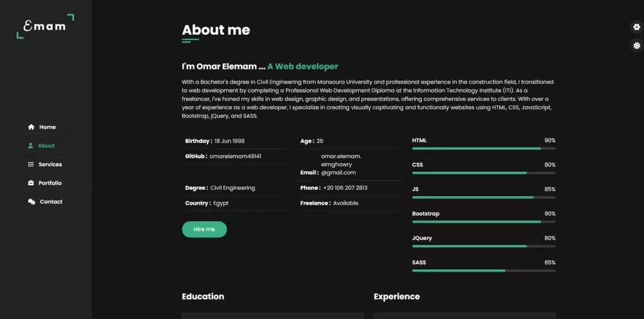Image resolution: width=644 pixels, height=319 pixels.
Task: Click the JQuery 80% progress bar
Action: pyautogui.click(x=484, y=246)
